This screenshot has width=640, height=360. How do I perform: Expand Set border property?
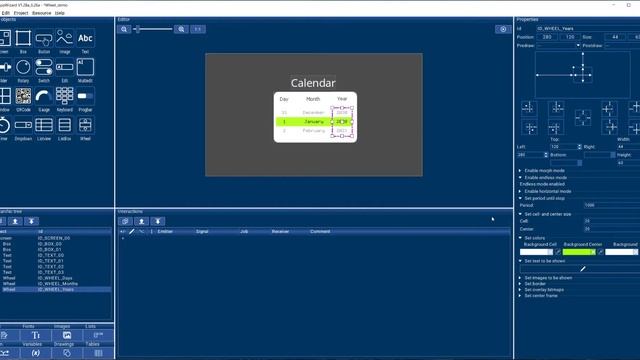click(520, 284)
